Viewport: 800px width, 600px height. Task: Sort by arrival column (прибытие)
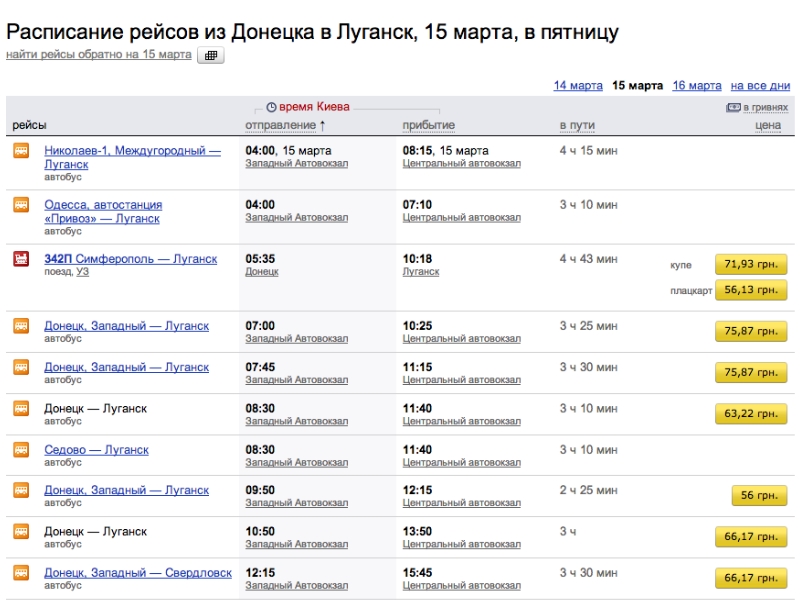coord(428,125)
